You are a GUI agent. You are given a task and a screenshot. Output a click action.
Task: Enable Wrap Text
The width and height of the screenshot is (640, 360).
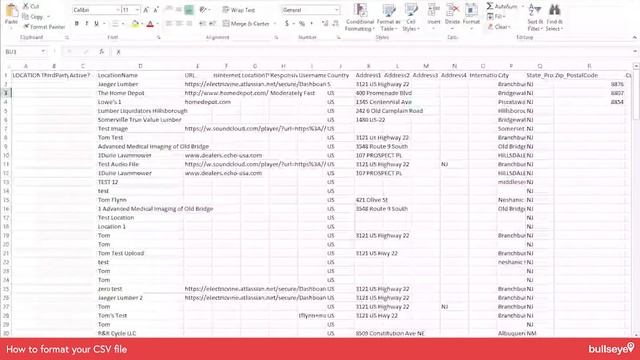[x=239, y=10]
